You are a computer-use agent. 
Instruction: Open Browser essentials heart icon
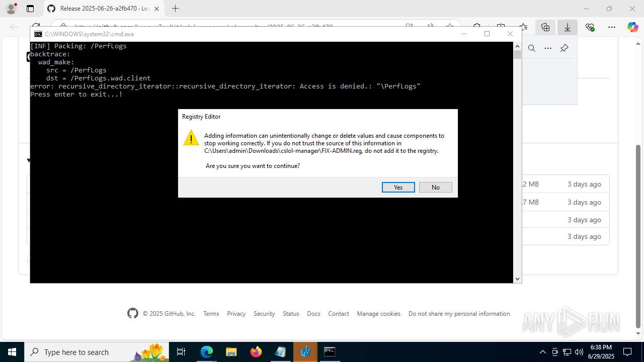click(x=590, y=27)
